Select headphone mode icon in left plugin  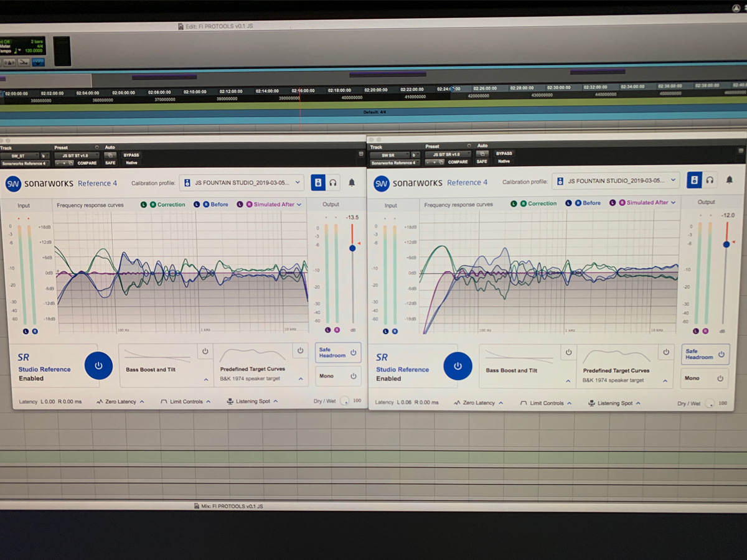click(x=333, y=182)
